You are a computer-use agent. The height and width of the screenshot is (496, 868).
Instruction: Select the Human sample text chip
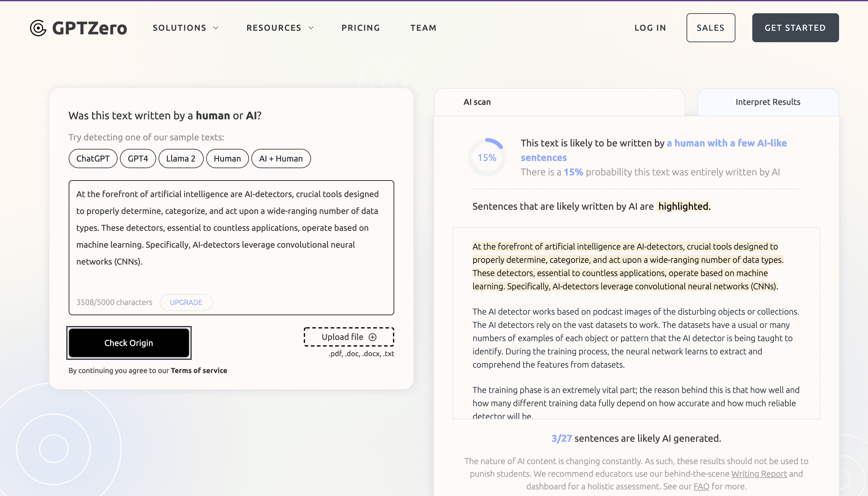tap(227, 159)
